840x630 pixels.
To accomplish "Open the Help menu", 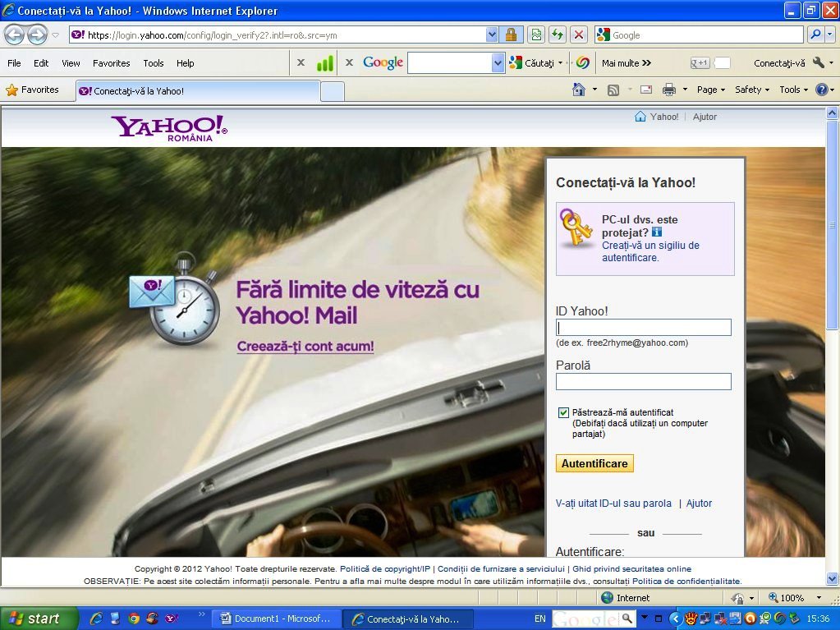I will (x=186, y=63).
